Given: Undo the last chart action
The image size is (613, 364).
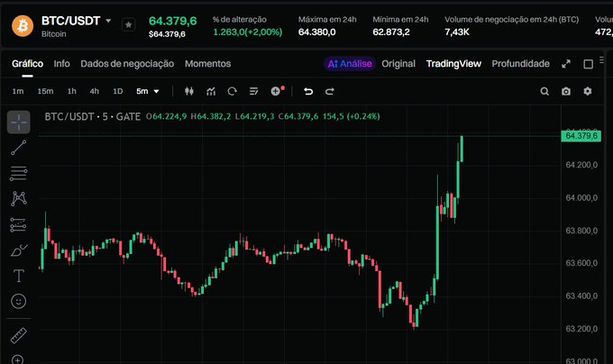Looking at the screenshot, I should pyautogui.click(x=308, y=91).
